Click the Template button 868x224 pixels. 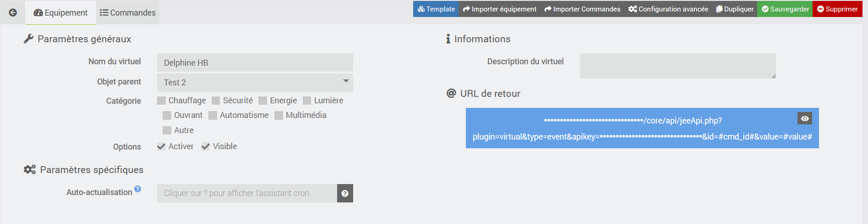coord(436,9)
